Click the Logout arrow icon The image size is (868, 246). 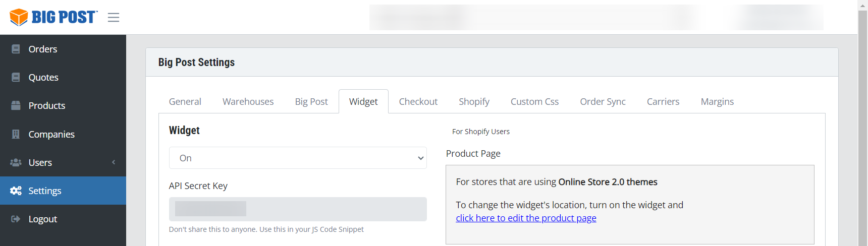16,219
